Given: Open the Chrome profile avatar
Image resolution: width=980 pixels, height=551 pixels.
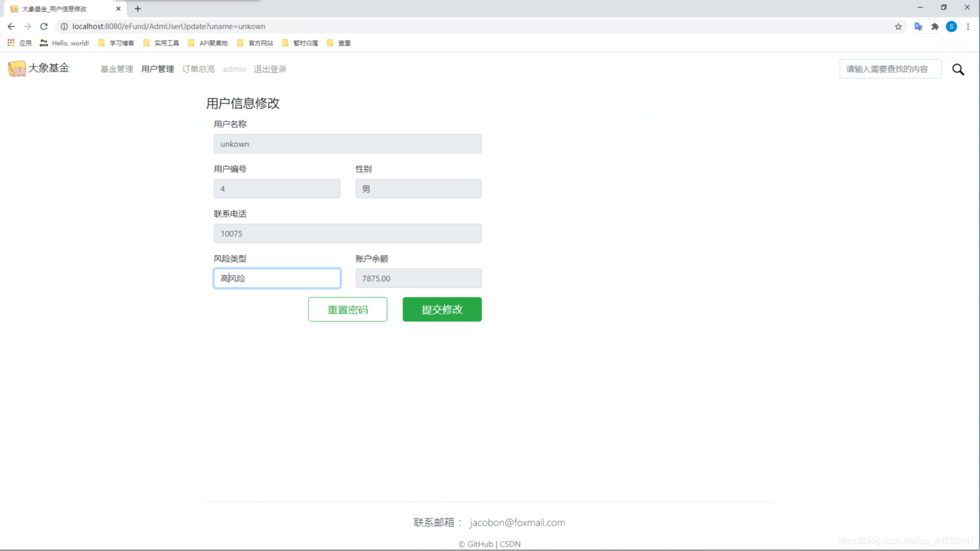Looking at the screenshot, I should click(x=951, y=26).
